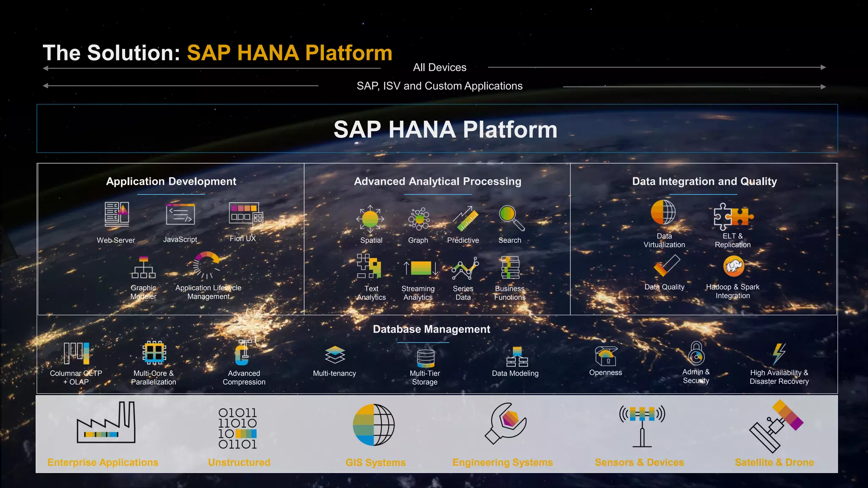Click the ELT & Replication puzzle icon

tap(733, 216)
